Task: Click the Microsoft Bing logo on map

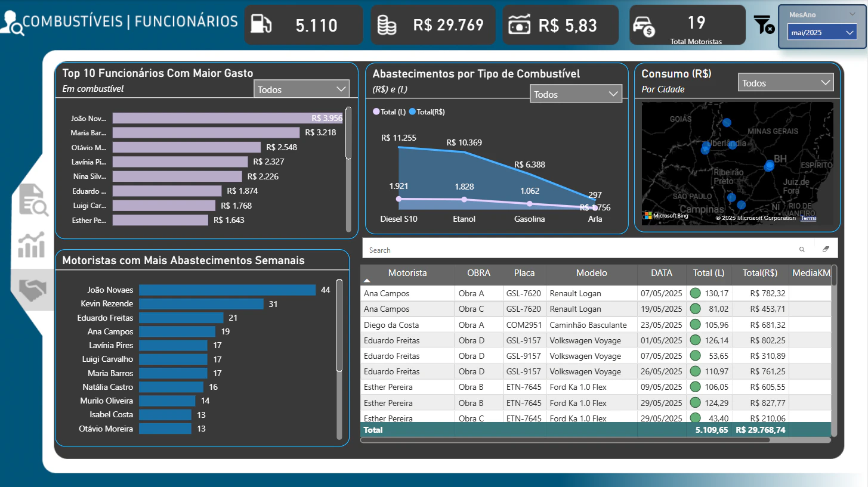Action: pyautogui.click(x=666, y=216)
